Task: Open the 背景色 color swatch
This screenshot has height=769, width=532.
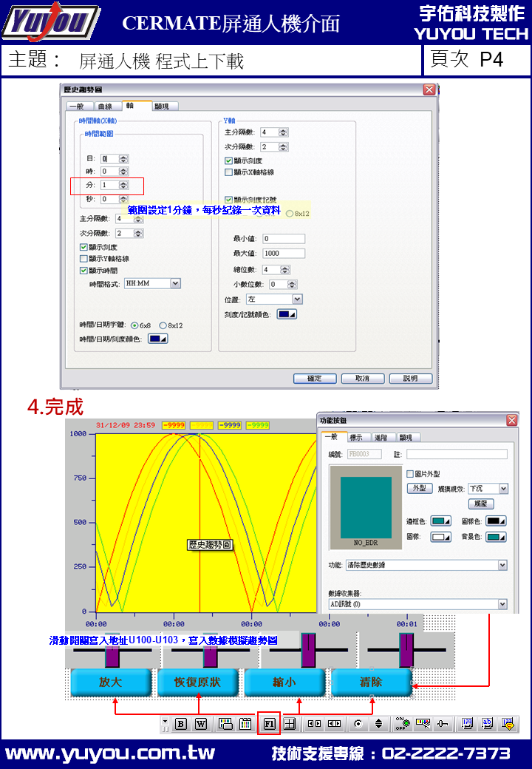Action: coord(496,537)
